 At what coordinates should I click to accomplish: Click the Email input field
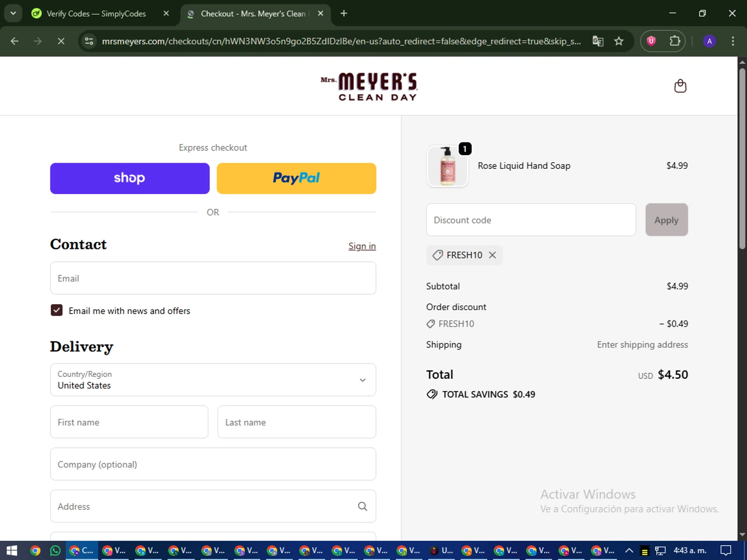(213, 278)
